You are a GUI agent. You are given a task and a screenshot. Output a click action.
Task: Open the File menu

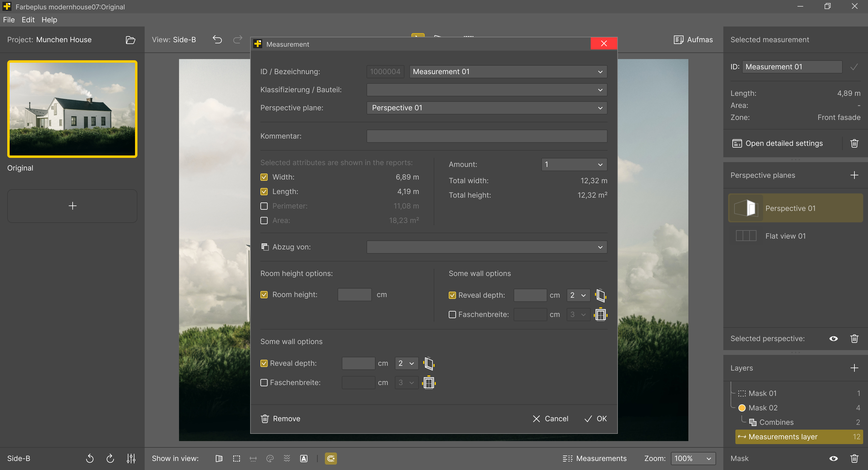[x=9, y=20]
